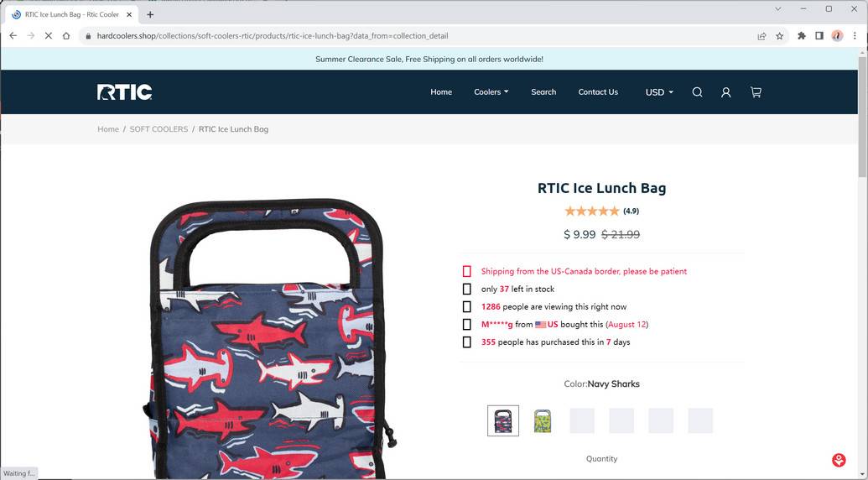The image size is (868, 480).
Task: Open the shopping cart icon
Action: point(756,92)
